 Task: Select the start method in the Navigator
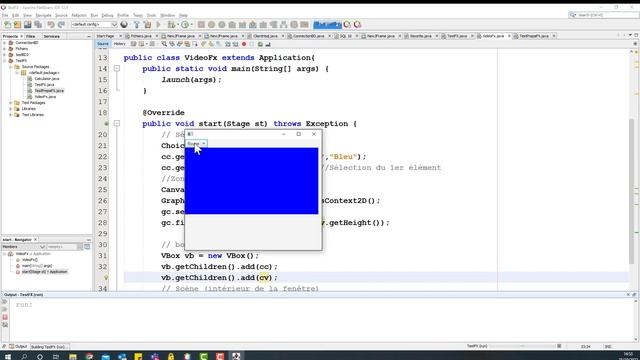[x=44, y=272]
